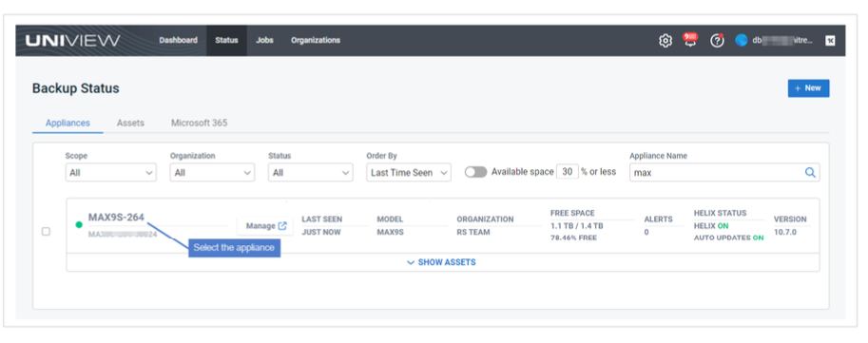Toggle the Available space filter switch
The height and width of the screenshot is (343, 868).
point(475,172)
